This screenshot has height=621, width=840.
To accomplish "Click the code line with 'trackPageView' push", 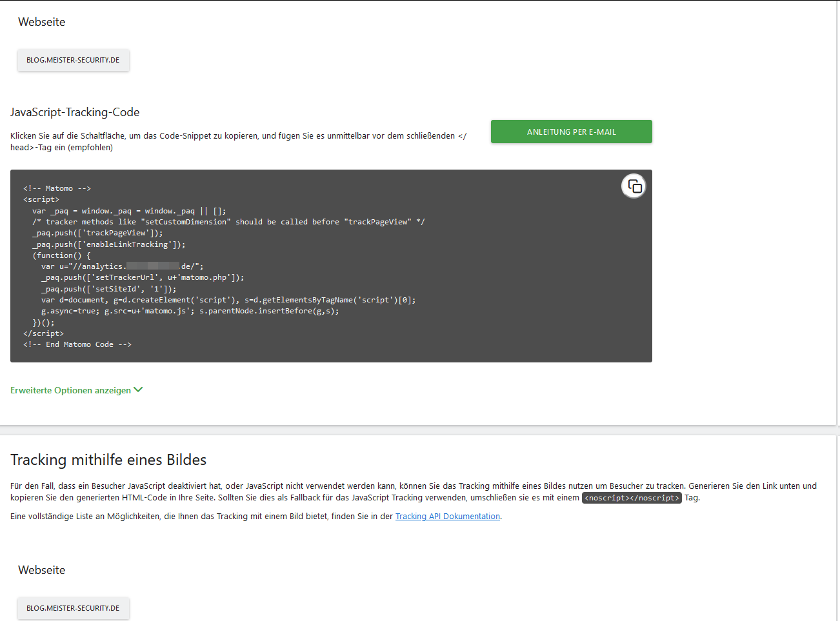I will pyautogui.click(x=97, y=233).
